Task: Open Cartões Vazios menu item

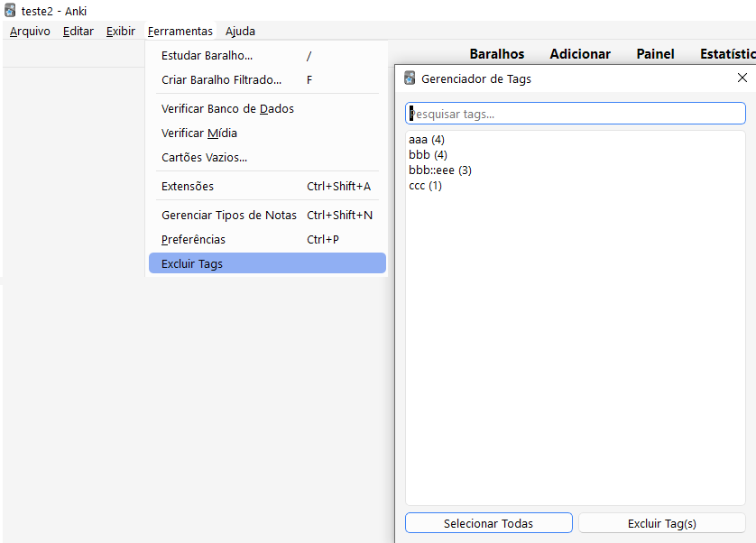Action: click(x=204, y=158)
